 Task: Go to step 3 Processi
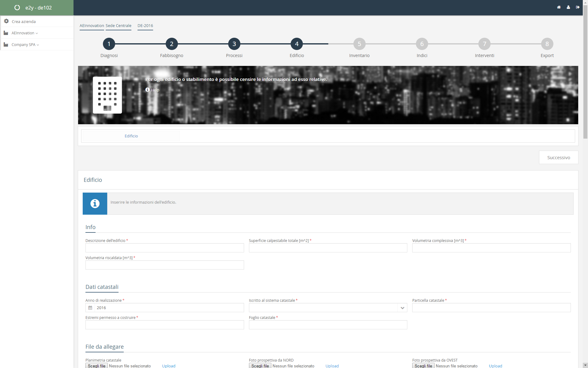[234, 44]
